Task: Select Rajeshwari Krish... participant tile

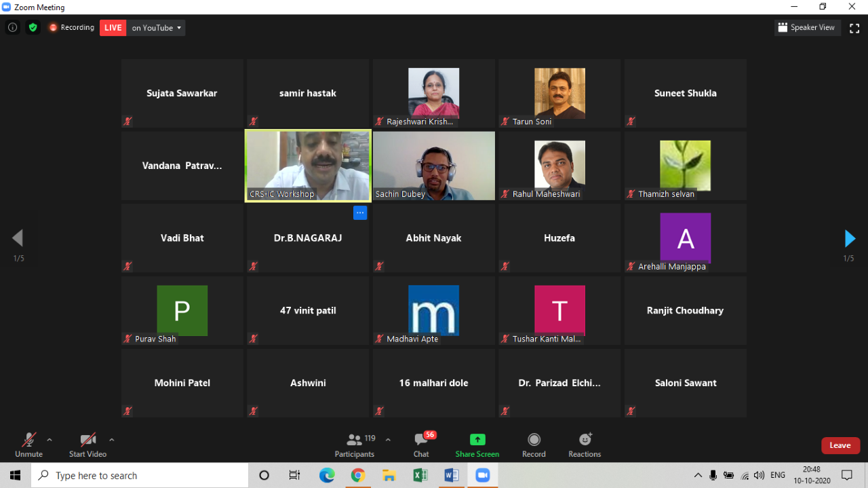Action: click(x=434, y=93)
